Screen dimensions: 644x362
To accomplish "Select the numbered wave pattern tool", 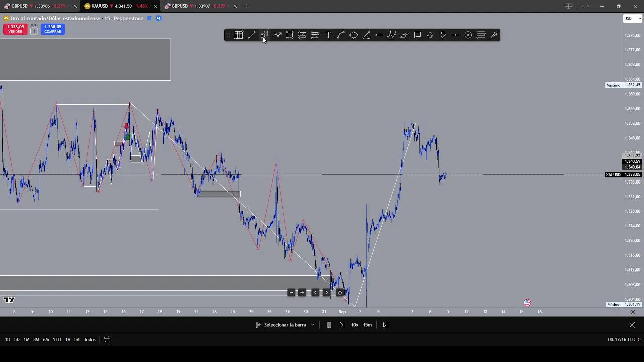I will tap(392, 35).
